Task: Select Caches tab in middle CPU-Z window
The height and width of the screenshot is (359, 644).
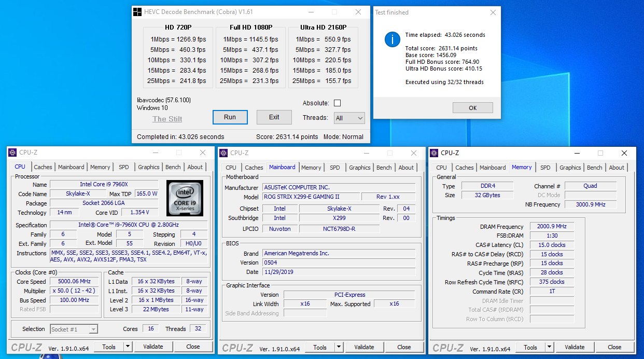Action: (254, 168)
